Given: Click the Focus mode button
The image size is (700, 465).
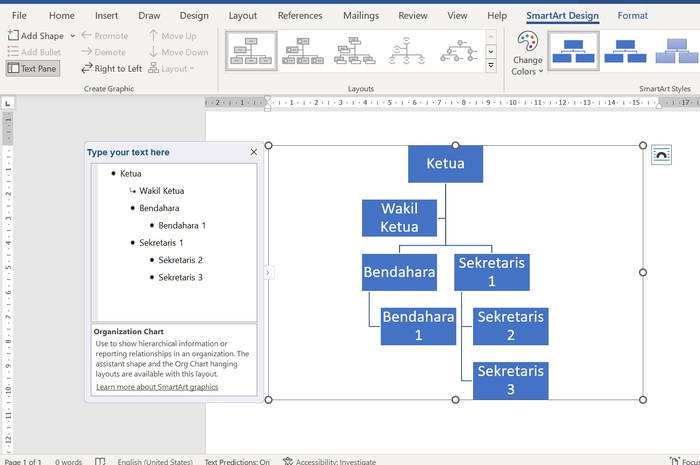Looking at the screenshot, I should pyautogui.click(x=685, y=462).
